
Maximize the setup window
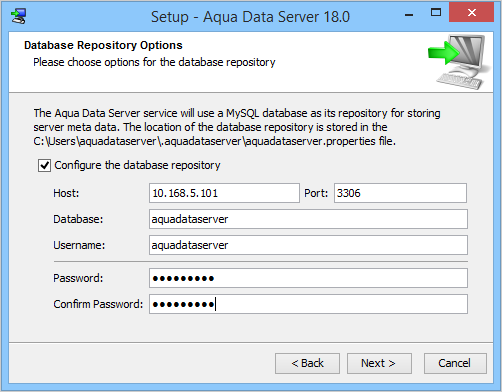click(x=436, y=13)
